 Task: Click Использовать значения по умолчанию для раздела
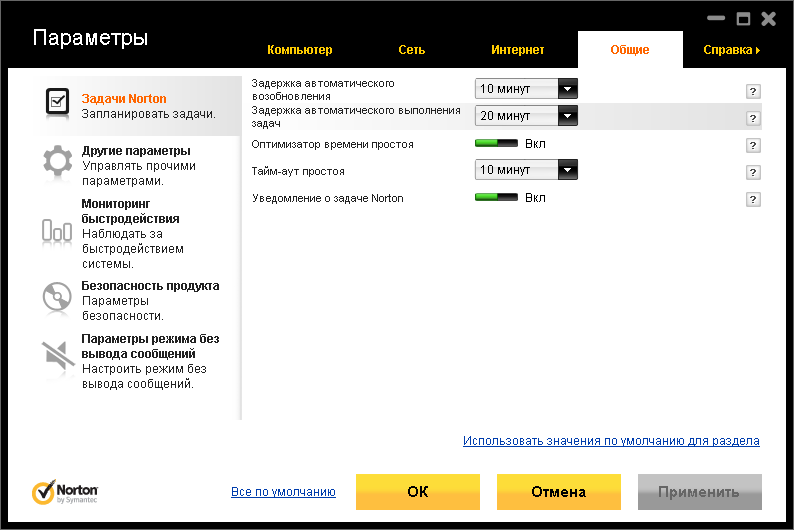611,441
